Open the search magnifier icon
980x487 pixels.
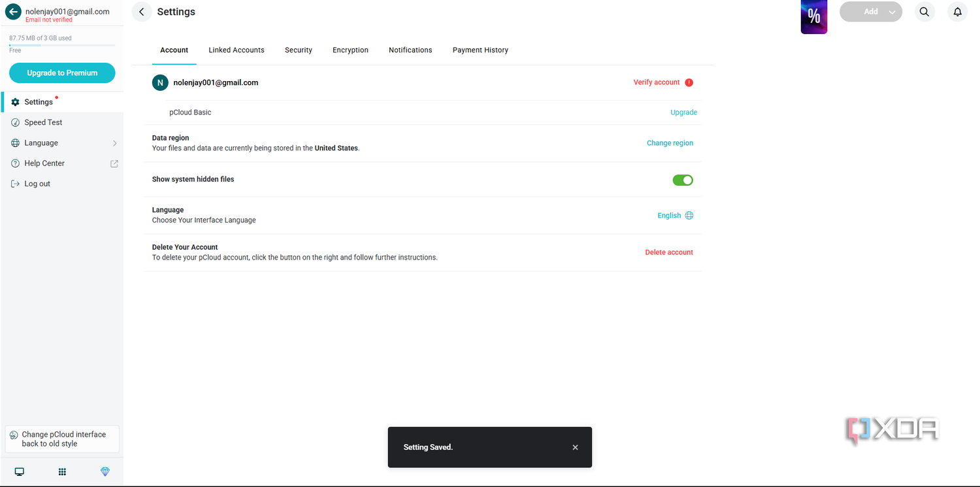924,12
